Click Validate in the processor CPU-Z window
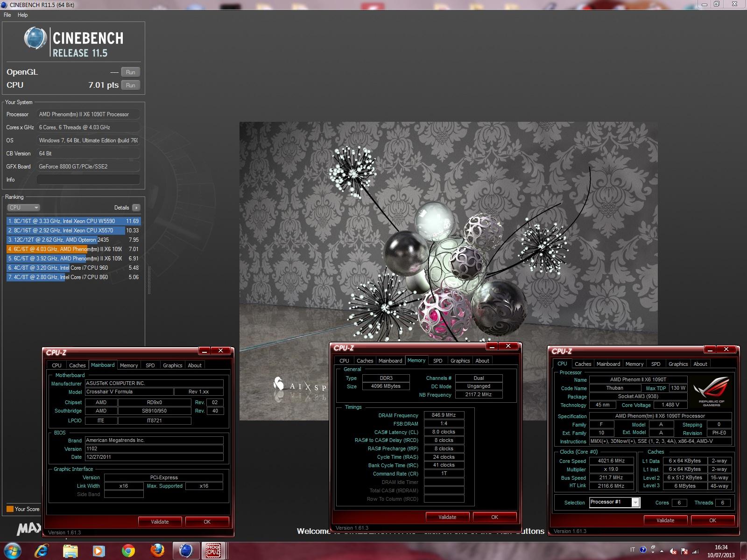Image resolution: width=747 pixels, height=560 pixels. (665, 520)
